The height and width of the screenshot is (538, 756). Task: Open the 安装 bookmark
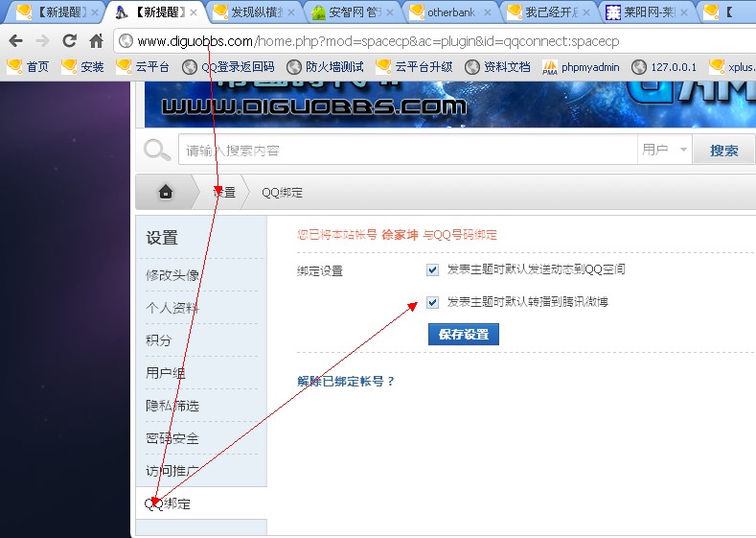click(x=82, y=66)
